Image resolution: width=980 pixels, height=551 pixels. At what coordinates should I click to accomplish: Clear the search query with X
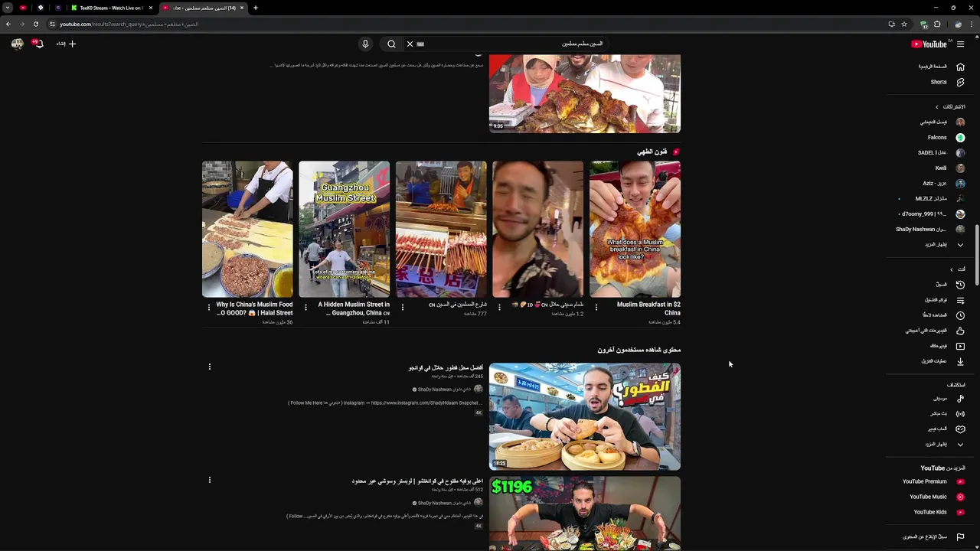(410, 44)
